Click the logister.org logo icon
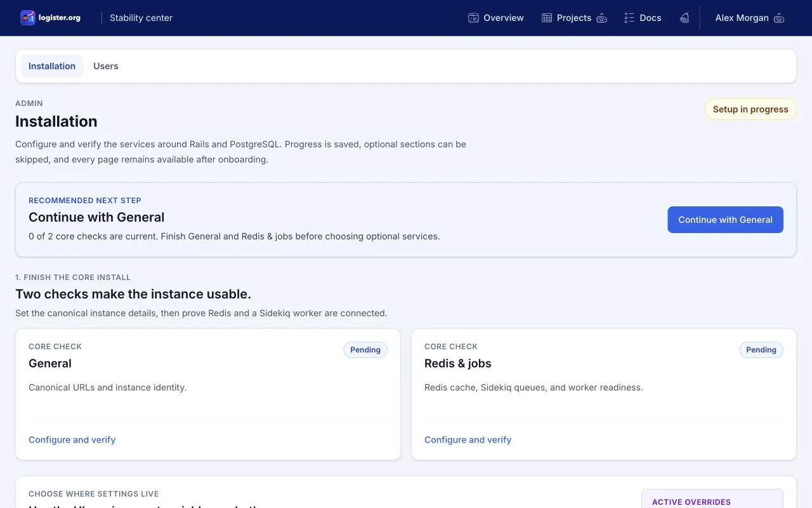 28,18
